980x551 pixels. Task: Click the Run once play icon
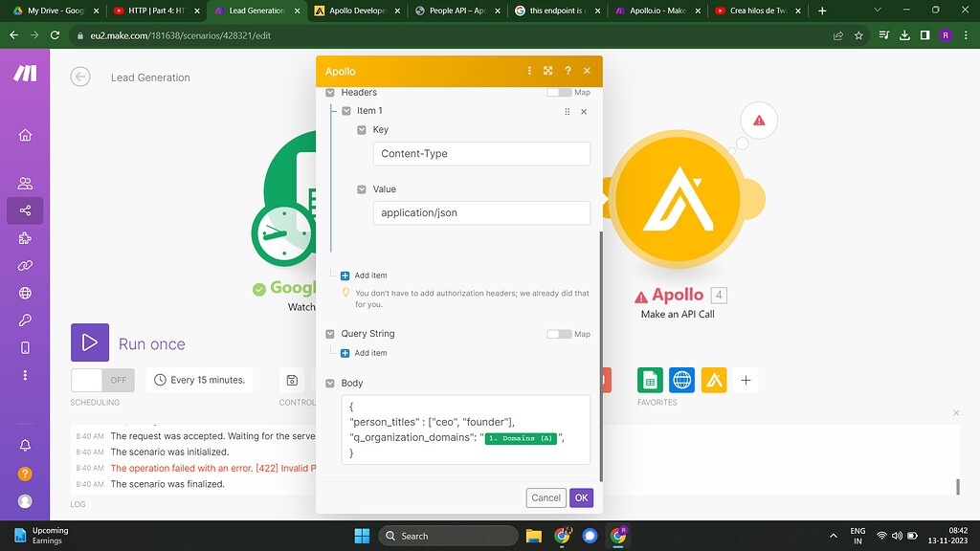click(89, 342)
